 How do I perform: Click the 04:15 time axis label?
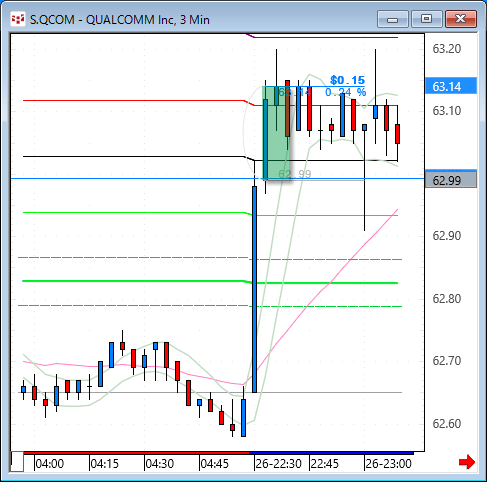[105, 464]
